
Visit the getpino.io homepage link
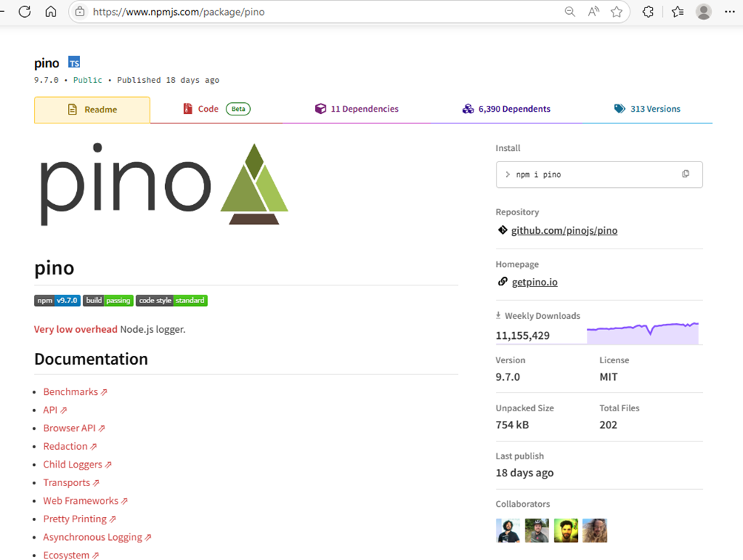point(534,282)
